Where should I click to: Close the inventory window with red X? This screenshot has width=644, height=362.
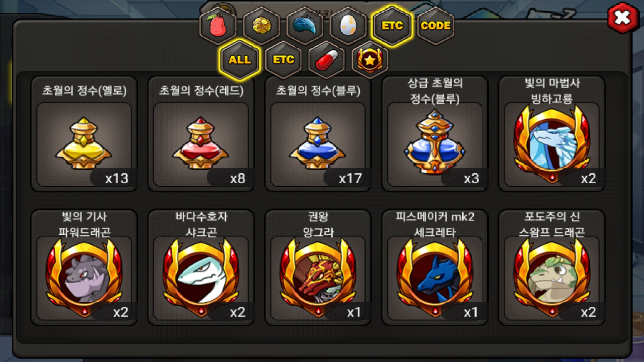[x=622, y=17]
